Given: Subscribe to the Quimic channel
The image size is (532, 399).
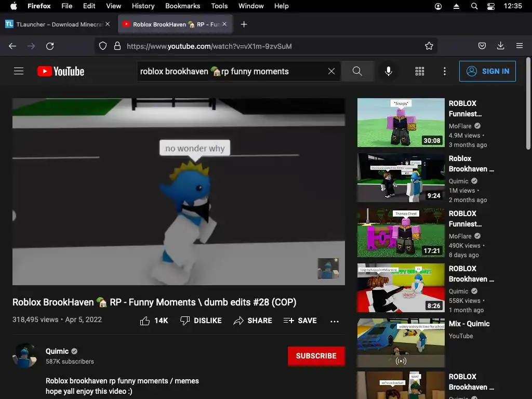Looking at the screenshot, I should [316, 356].
